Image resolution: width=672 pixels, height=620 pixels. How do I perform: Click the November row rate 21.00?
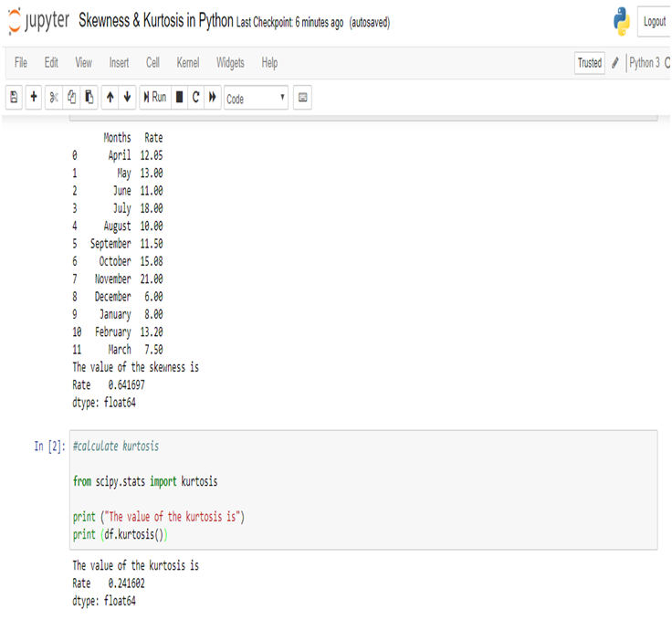(152, 278)
